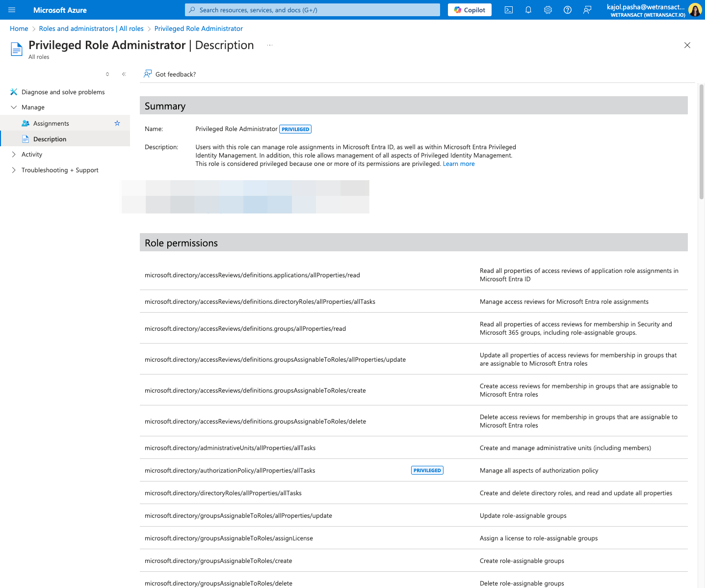Expand the Activity section
Image resolution: width=705 pixels, height=588 pixels.
[x=14, y=154]
